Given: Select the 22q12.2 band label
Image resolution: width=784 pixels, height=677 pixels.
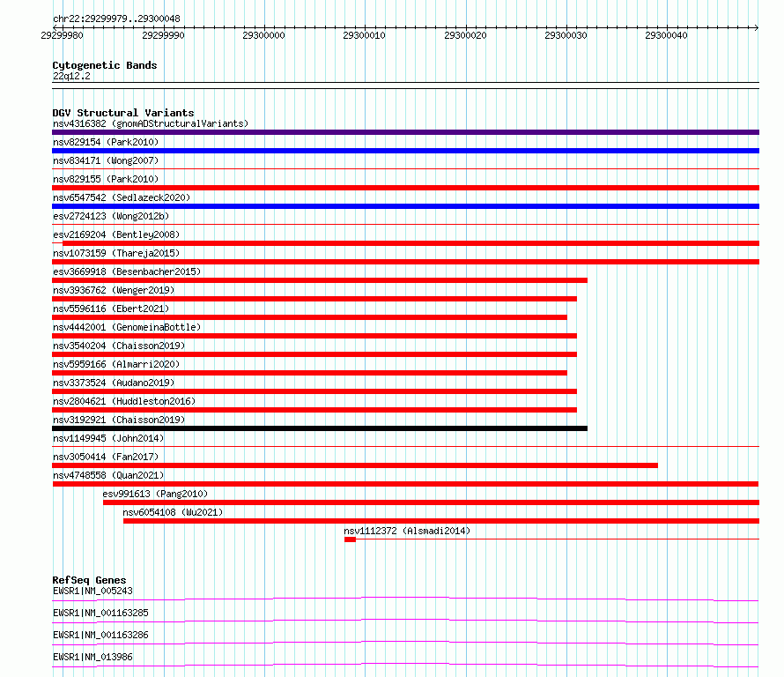Looking at the screenshot, I should 71,76.
